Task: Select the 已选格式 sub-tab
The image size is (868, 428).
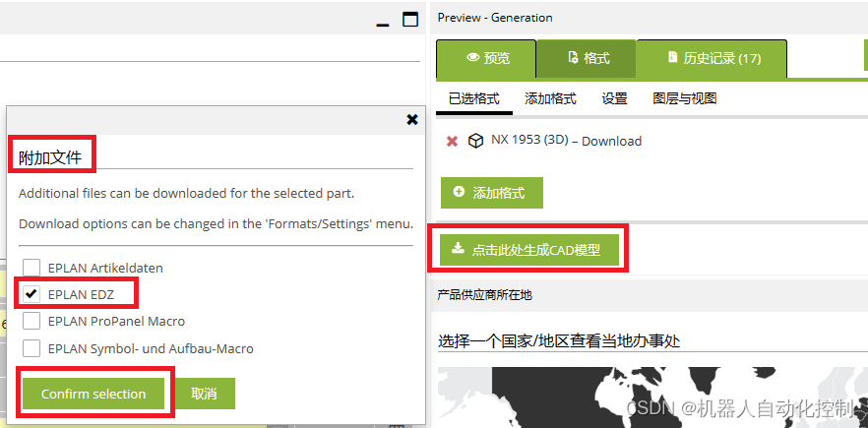Action: point(474,99)
